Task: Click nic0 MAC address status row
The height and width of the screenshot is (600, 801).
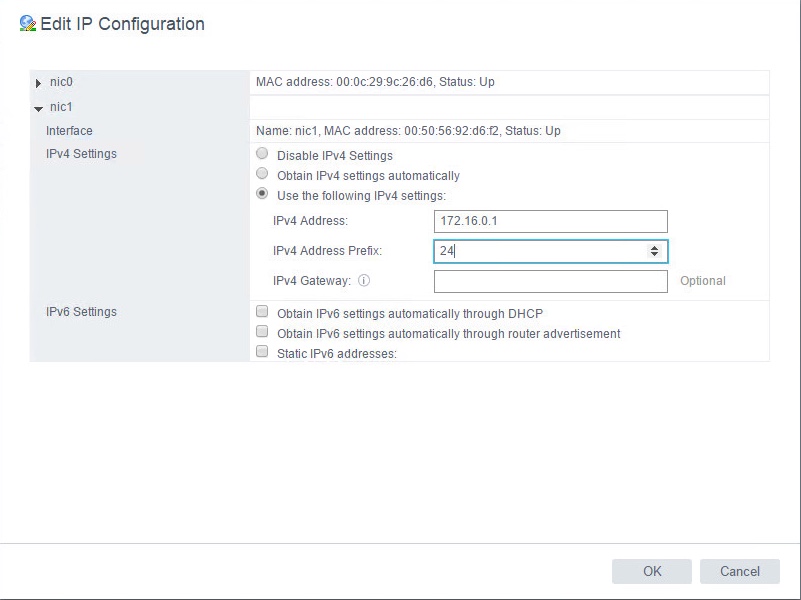Action: pyautogui.click(x=375, y=82)
